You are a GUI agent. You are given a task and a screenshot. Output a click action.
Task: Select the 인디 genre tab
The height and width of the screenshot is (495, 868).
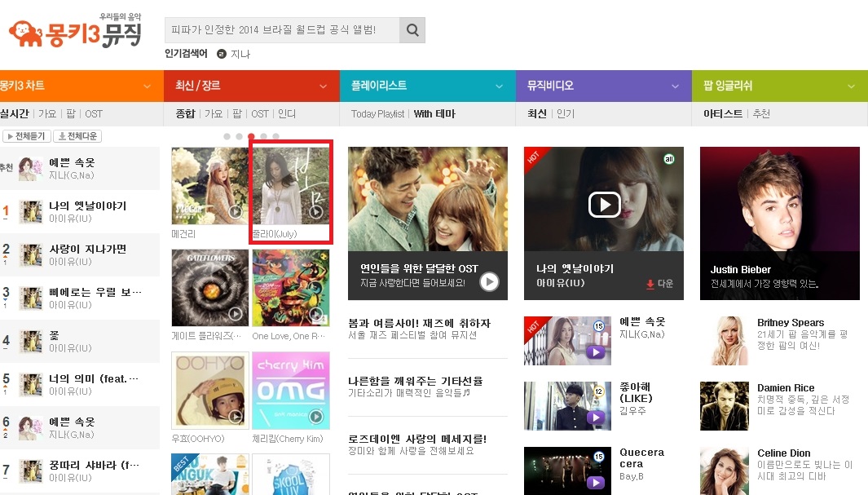287,113
